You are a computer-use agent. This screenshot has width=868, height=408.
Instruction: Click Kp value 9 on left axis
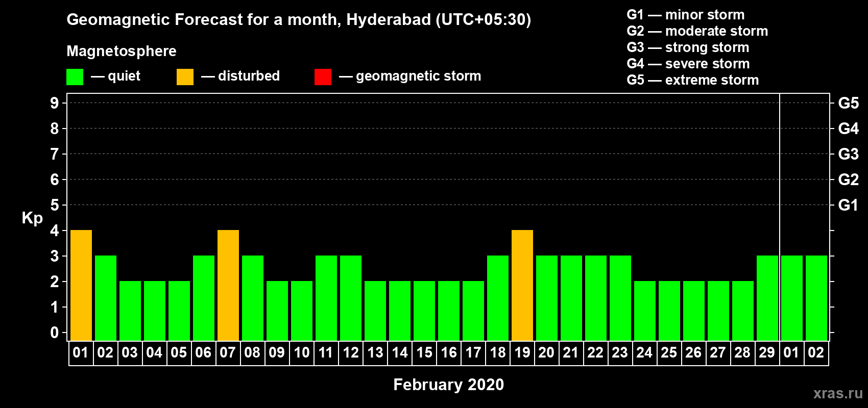pos(55,103)
